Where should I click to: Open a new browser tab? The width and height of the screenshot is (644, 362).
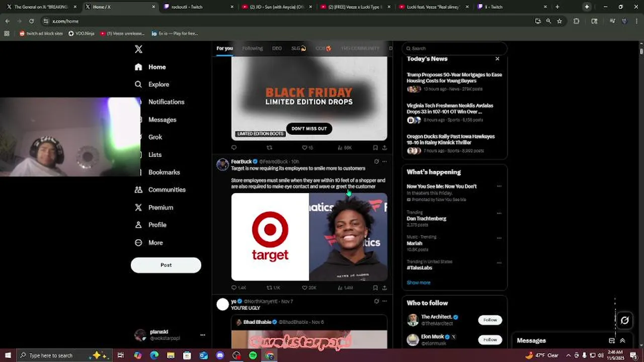click(557, 7)
